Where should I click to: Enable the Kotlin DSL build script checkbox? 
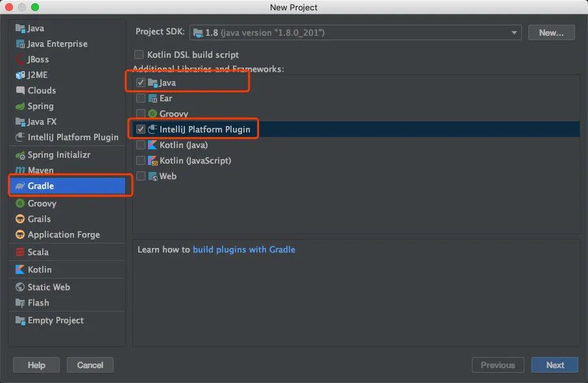coord(139,55)
